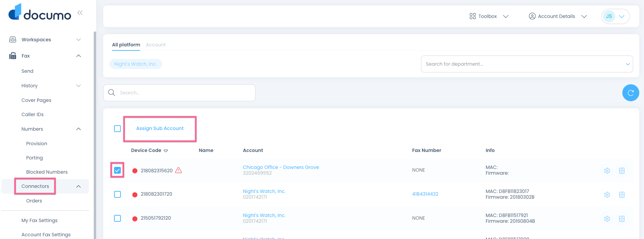The image size is (644, 239).
Task: Click the Assign Sub Account button
Action: (x=160, y=129)
